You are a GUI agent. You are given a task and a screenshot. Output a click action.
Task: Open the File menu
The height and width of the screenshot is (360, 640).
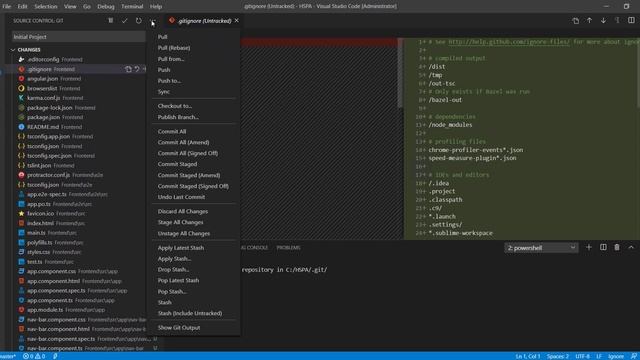[7, 7]
